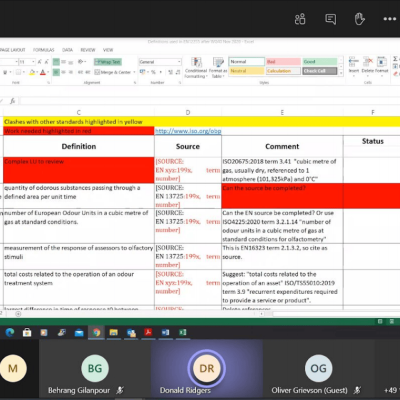The width and height of the screenshot is (400, 400).
Task: Expand the Merge & Center dropdown arrow
Action: coord(134,72)
